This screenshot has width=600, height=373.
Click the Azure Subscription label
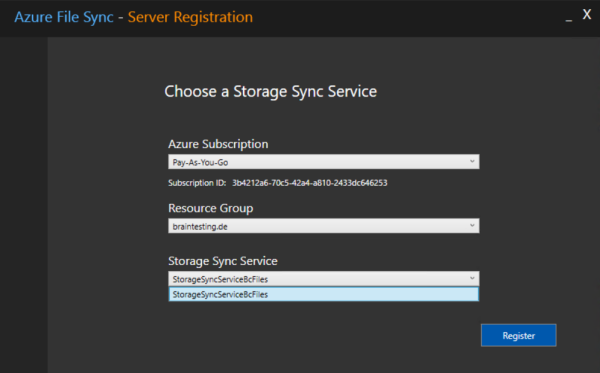click(x=218, y=144)
